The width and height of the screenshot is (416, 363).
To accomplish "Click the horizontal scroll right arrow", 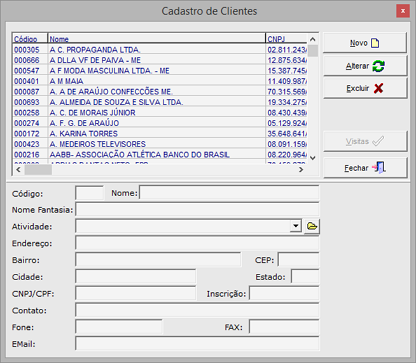I will coord(301,170).
